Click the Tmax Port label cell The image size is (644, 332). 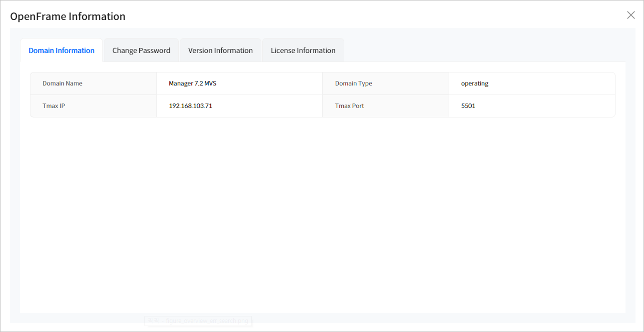tap(349, 106)
